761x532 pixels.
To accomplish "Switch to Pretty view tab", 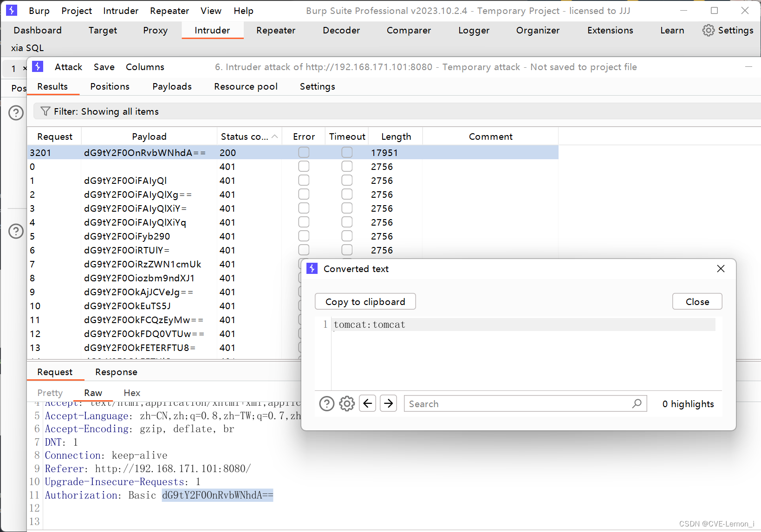I will pos(50,393).
